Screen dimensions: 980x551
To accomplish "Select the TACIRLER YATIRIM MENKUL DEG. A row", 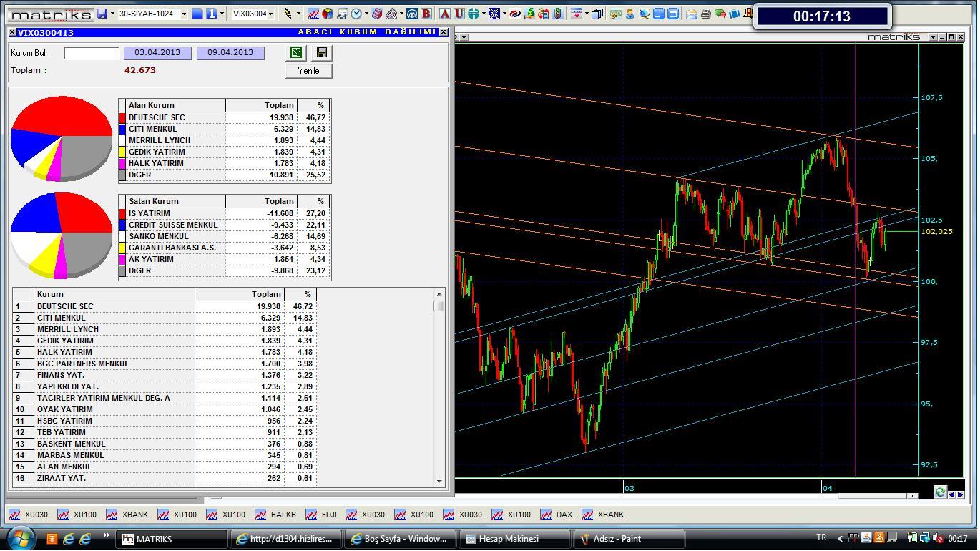I will pos(165,398).
